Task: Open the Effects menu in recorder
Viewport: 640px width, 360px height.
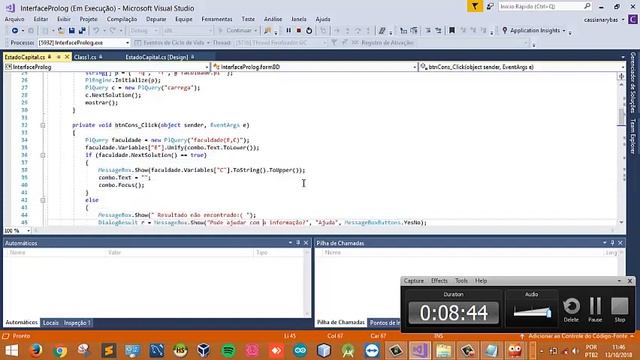Action: tap(439, 281)
